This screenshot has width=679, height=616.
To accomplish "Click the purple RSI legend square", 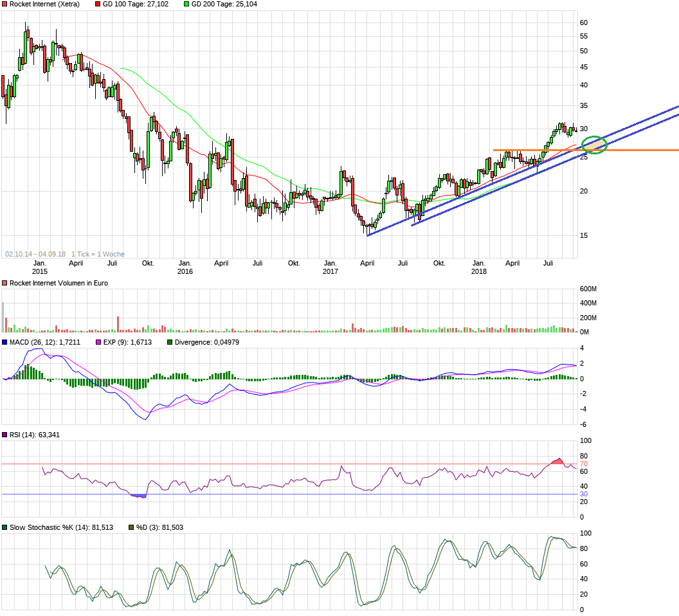I will pyautogui.click(x=5, y=435).
